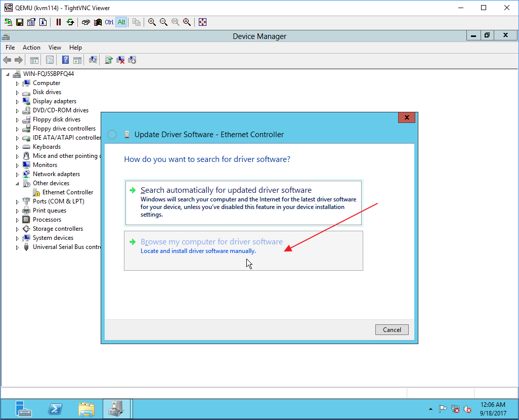Expand the Ports (COM & LPT) category

[17, 202]
